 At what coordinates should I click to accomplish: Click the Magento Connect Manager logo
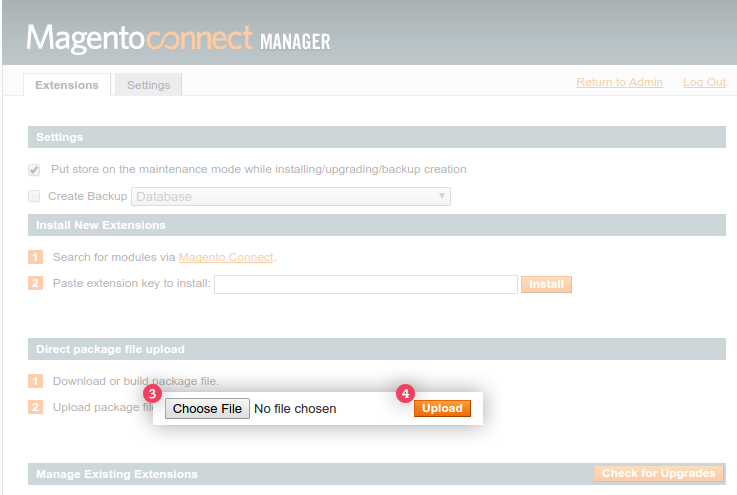(178, 39)
